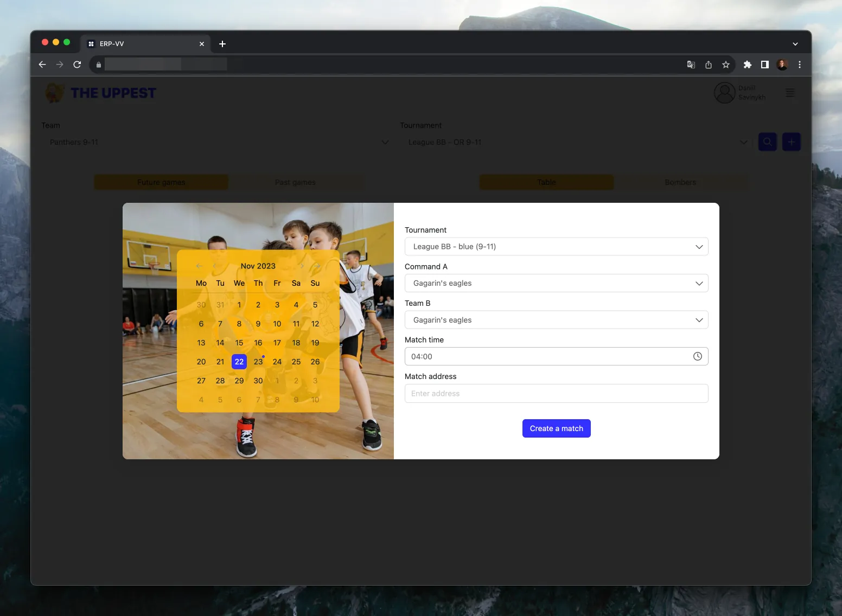Viewport: 842px width, 616px height.
Task: Open the browser extensions puzzle icon
Action: [747, 64]
